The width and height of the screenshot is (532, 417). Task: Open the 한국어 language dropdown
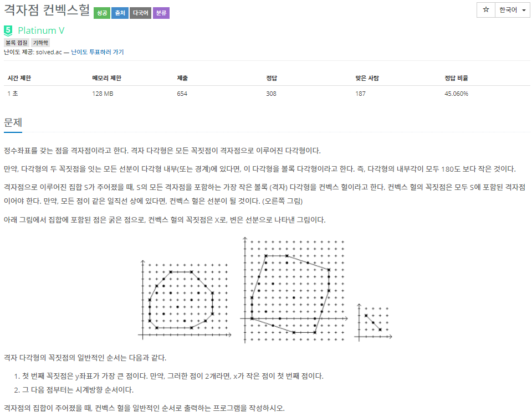click(512, 10)
